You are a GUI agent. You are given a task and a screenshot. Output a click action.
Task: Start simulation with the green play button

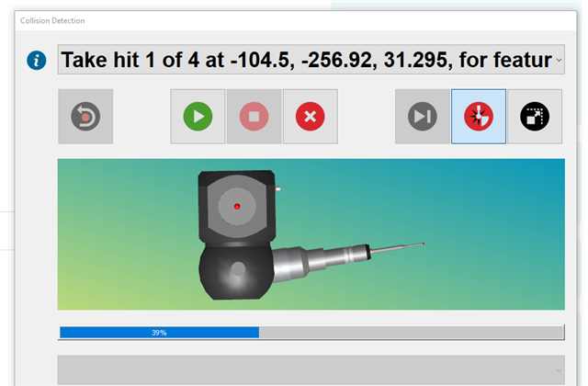coord(198,117)
